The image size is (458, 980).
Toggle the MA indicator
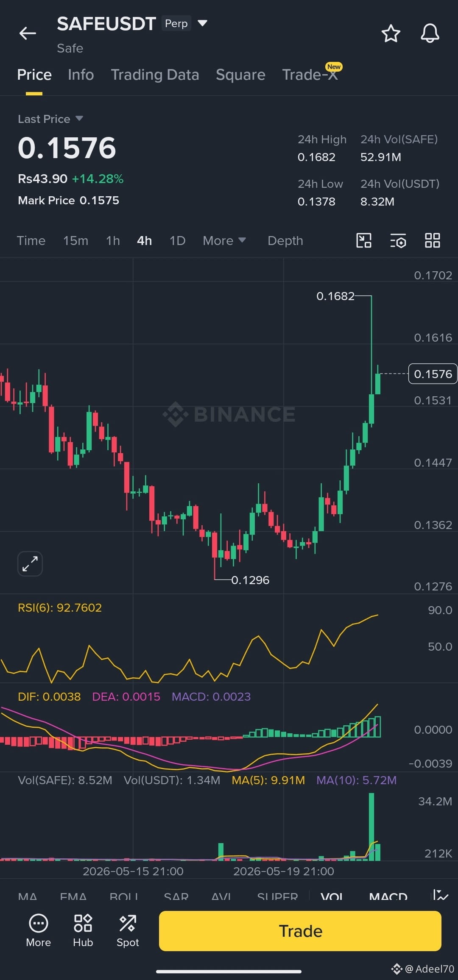point(28,896)
